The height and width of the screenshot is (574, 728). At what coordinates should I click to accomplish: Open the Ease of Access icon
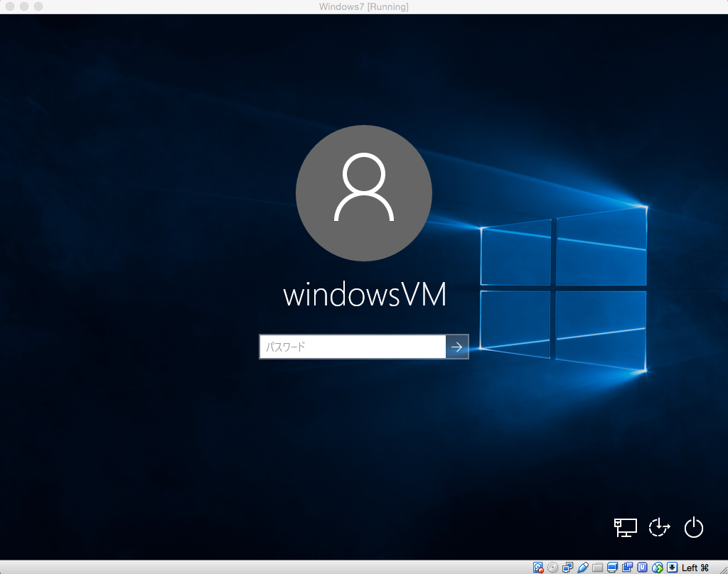tap(659, 528)
